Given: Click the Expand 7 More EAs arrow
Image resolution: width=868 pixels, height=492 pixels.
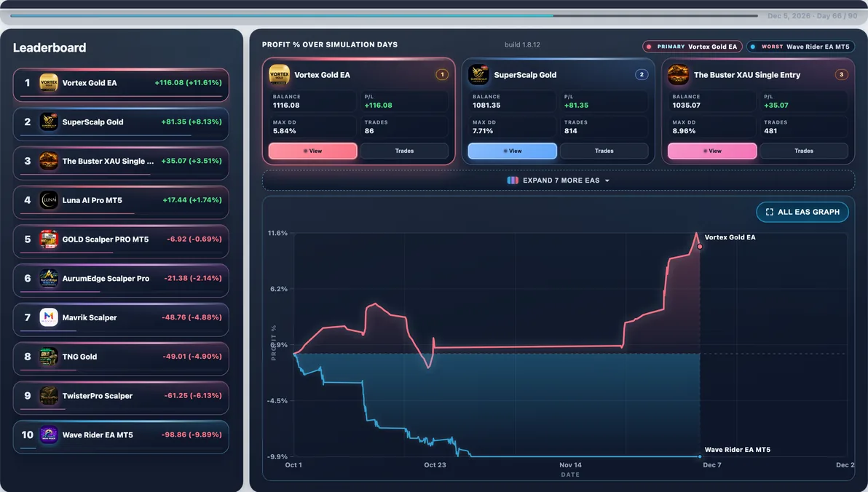Looking at the screenshot, I should 607,181.
